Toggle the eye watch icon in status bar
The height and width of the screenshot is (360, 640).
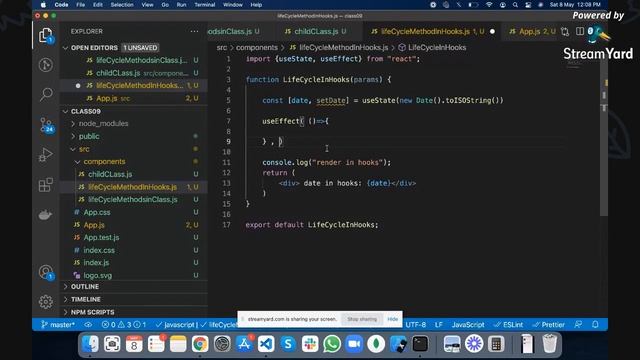(x=88, y=325)
